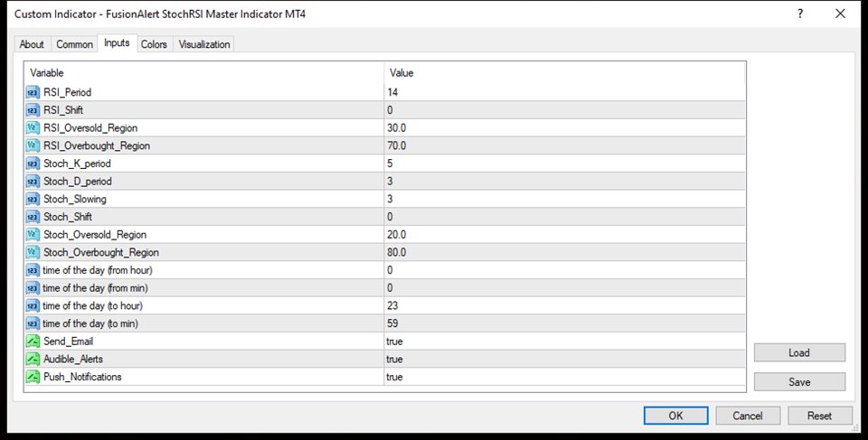Select the Stoch_Slowing variable name
868x440 pixels.
[75, 199]
